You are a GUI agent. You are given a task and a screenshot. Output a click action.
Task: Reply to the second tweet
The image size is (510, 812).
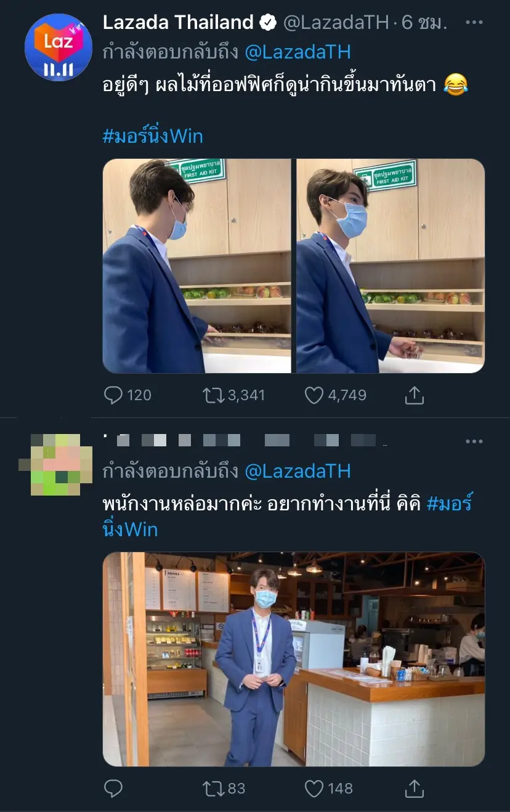click(x=113, y=788)
